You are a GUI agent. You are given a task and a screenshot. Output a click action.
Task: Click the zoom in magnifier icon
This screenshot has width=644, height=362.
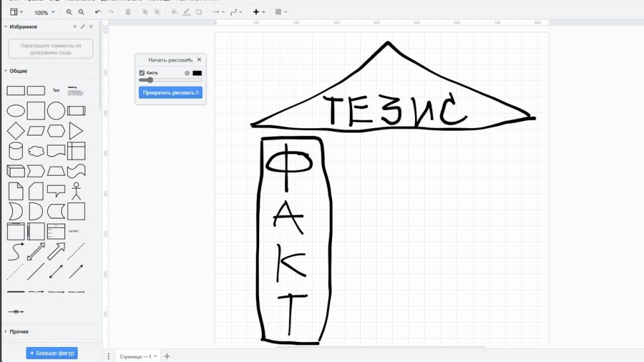(x=69, y=13)
